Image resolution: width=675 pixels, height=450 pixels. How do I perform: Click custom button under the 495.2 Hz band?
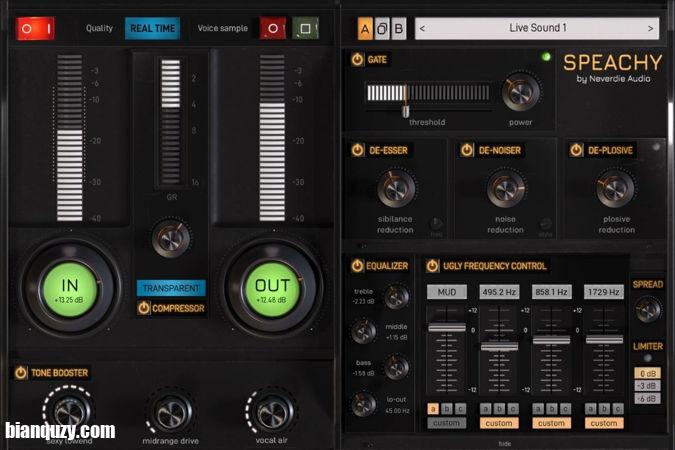coord(499,423)
